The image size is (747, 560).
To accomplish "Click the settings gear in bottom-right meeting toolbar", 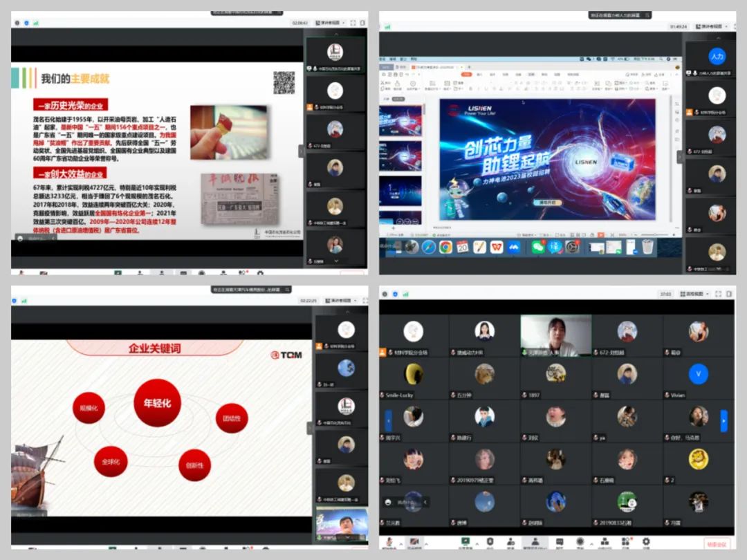I will 645,542.
